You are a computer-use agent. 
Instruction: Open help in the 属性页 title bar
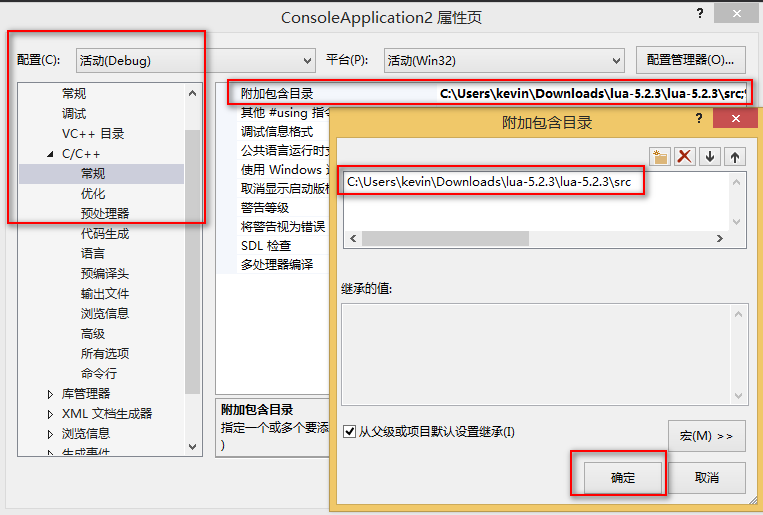coord(700,13)
